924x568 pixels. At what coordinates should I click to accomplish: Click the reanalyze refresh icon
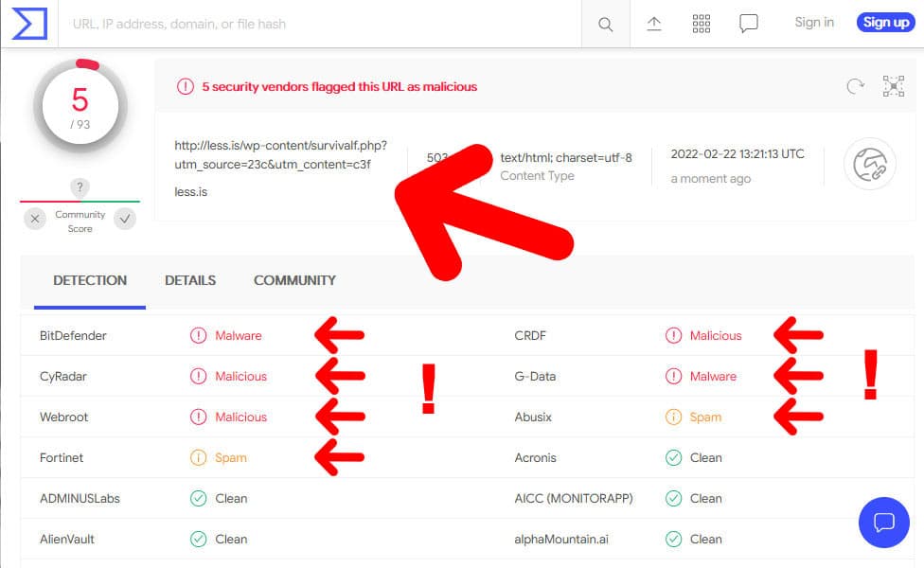coord(855,86)
